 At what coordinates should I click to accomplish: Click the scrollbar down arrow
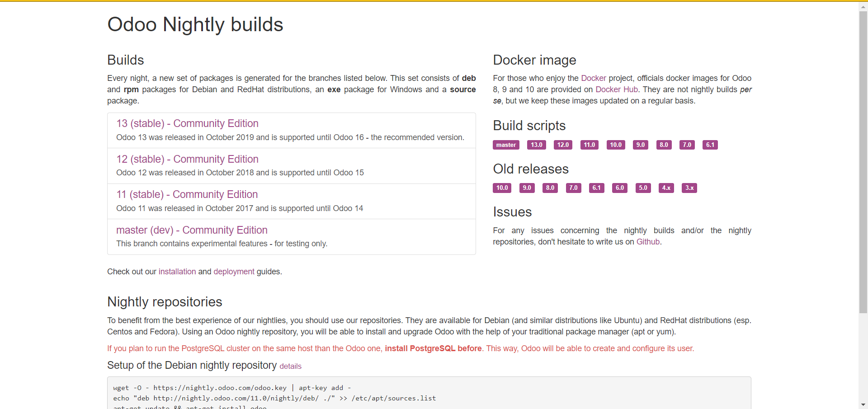[863, 405]
